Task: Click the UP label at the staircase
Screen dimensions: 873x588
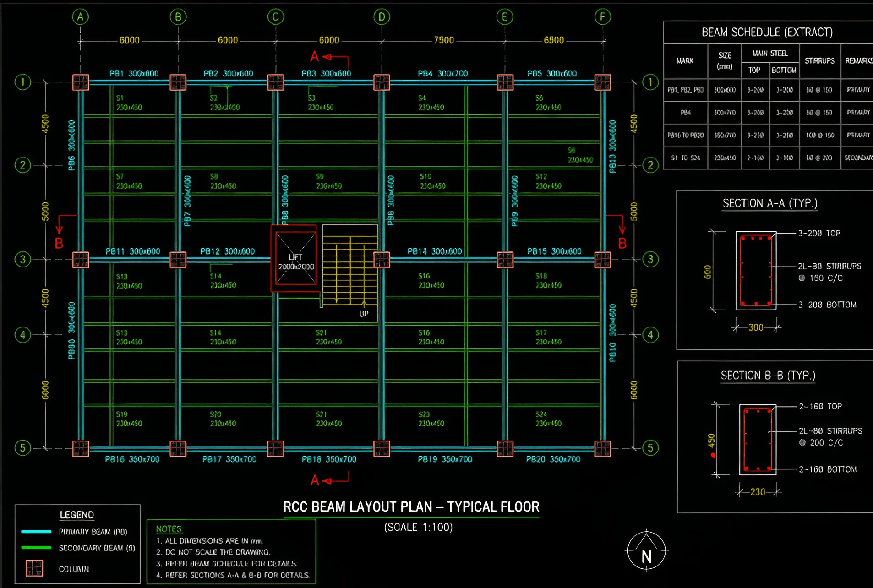Action: tap(364, 314)
